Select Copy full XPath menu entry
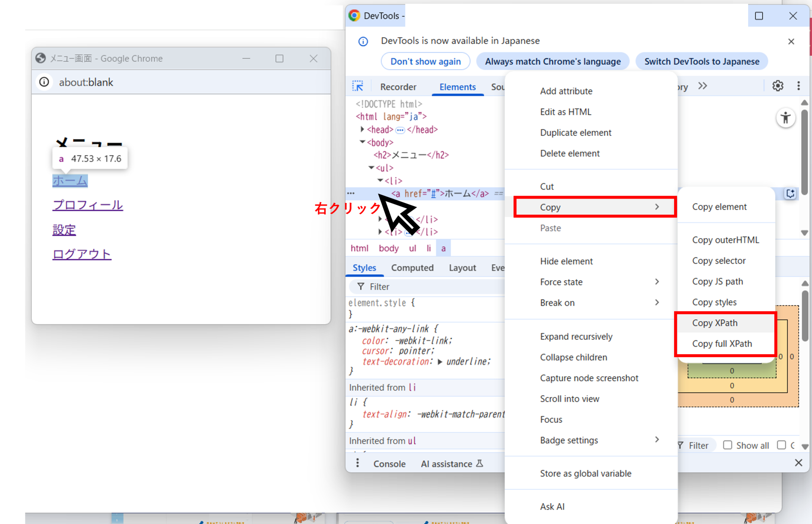This screenshot has width=812, height=524. pyautogui.click(x=722, y=344)
